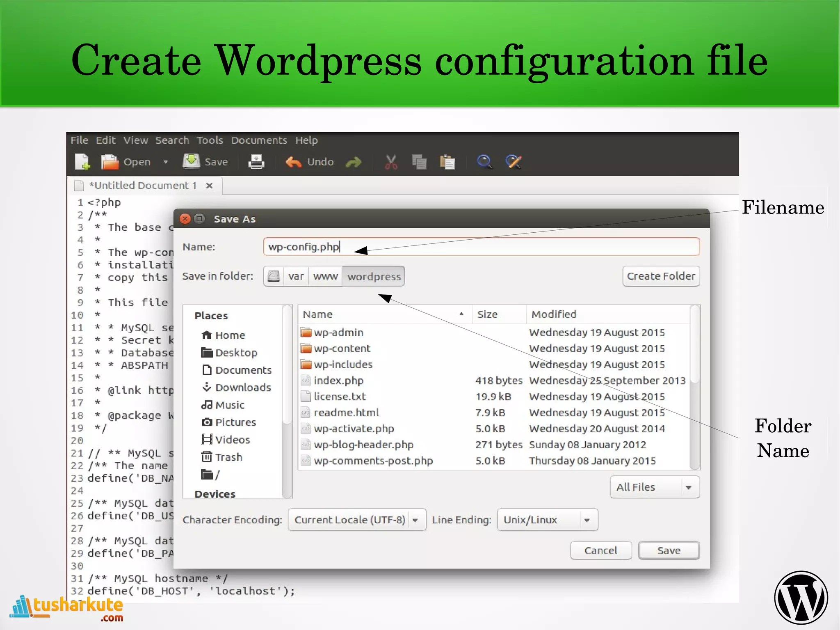The width and height of the screenshot is (840, 630).
Task: Go to Desktop in Places
Action: tap(229, 353)
